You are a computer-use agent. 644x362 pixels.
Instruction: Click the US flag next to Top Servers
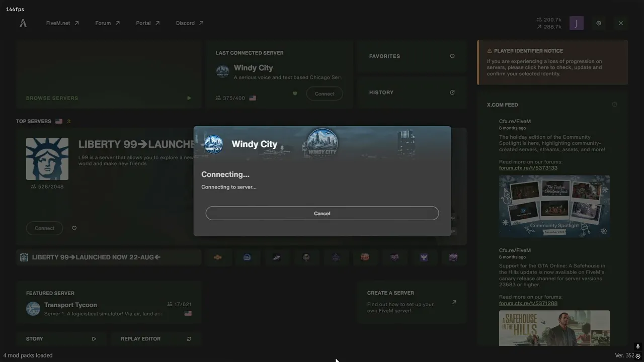[59, 121]
